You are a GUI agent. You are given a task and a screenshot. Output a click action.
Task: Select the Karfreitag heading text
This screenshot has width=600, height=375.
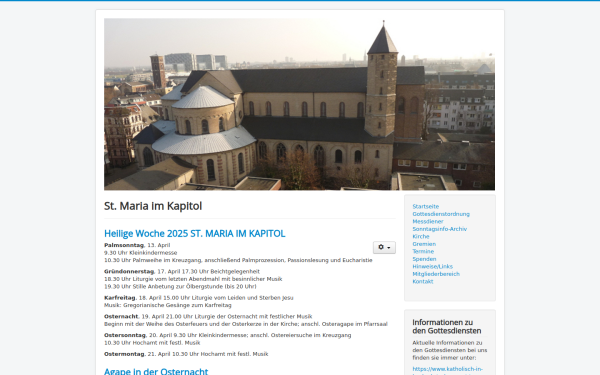click(x=120, y=298)
